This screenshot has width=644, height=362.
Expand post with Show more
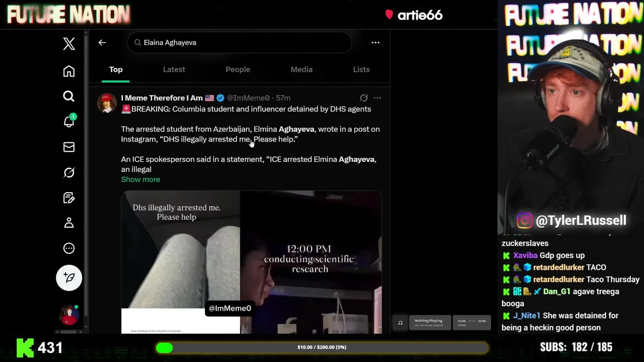pos(140,179)
